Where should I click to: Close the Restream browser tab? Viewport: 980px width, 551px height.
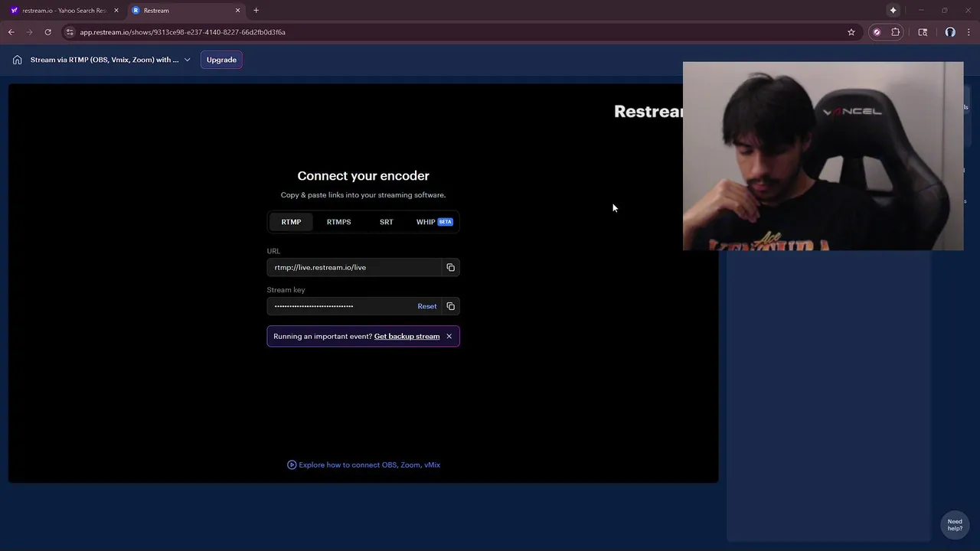pos(237,11)
